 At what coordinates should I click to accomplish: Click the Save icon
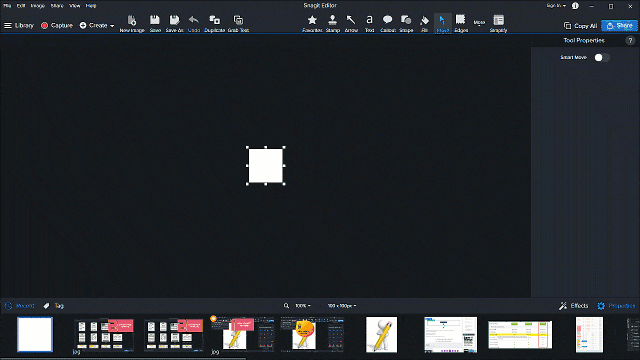pyautogui.click(x=155, y=24)
